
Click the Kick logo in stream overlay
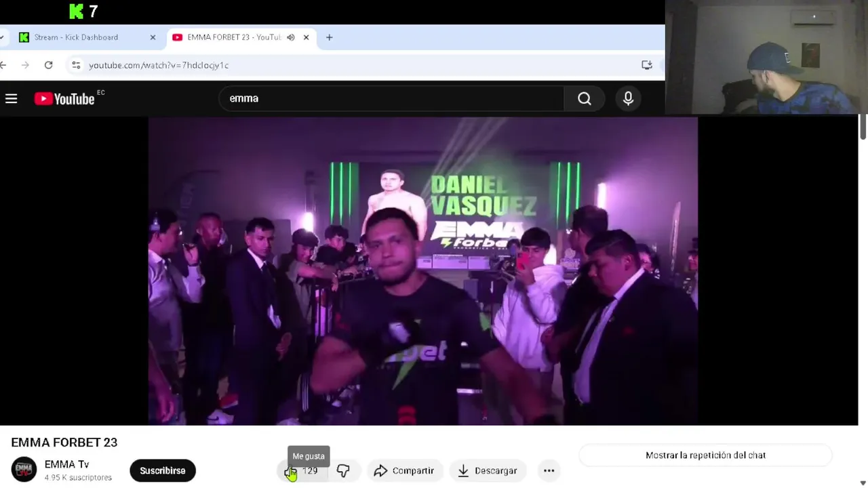click(x=77, y=11)
